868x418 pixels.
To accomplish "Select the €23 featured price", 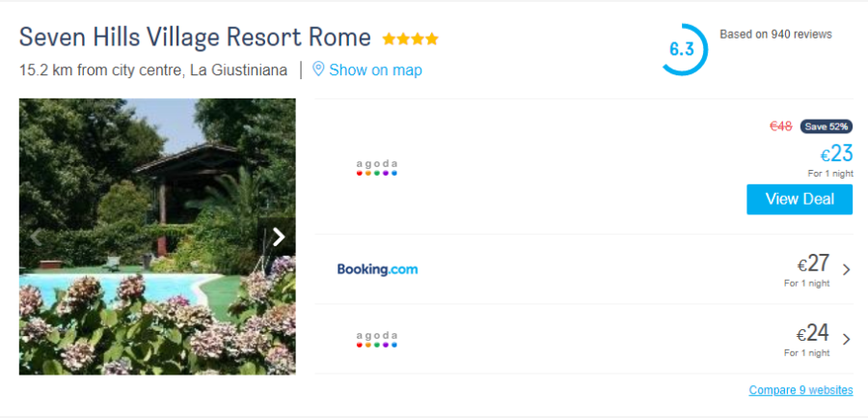I will (x=836, y=153).
